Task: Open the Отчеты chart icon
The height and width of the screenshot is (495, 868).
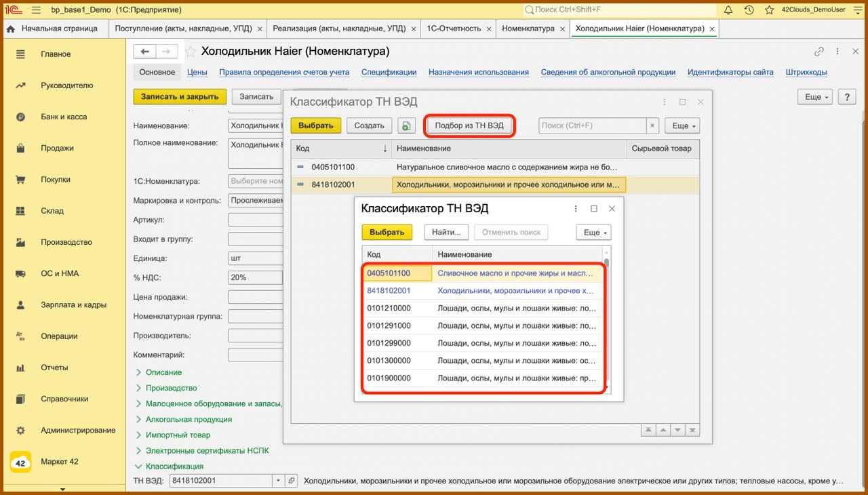Action: pyautogui.click(x=20, y=368)
